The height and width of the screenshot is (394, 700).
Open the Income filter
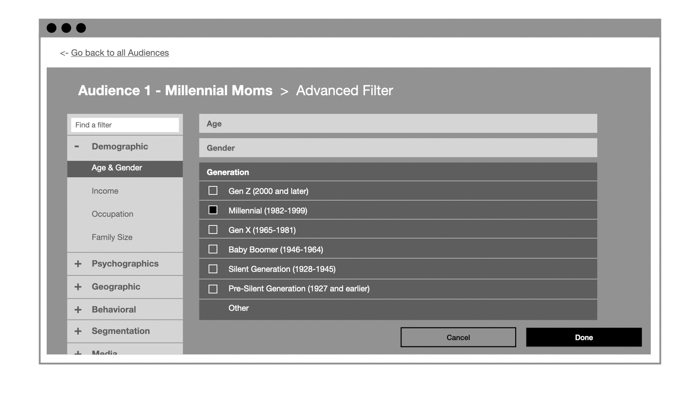point(105,191)
